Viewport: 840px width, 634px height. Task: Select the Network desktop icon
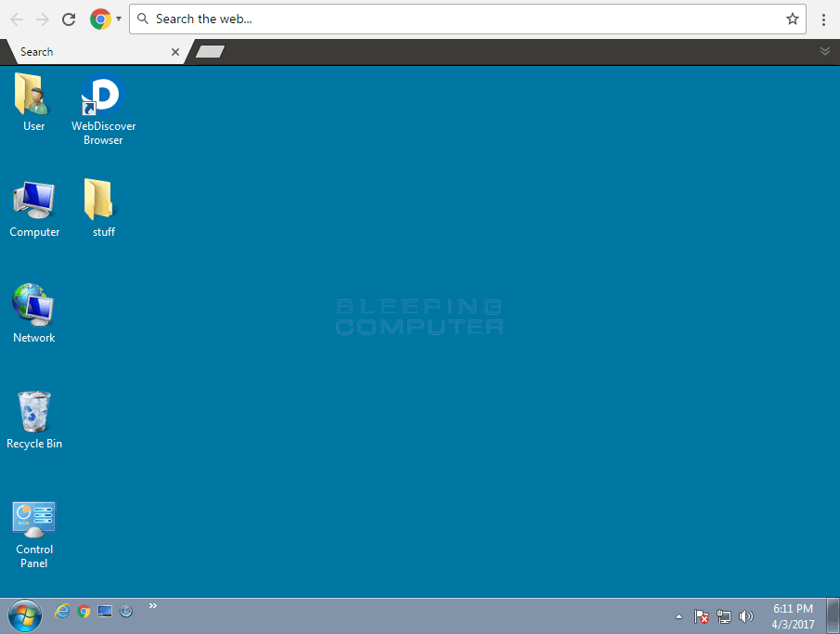tap(33, 314)
